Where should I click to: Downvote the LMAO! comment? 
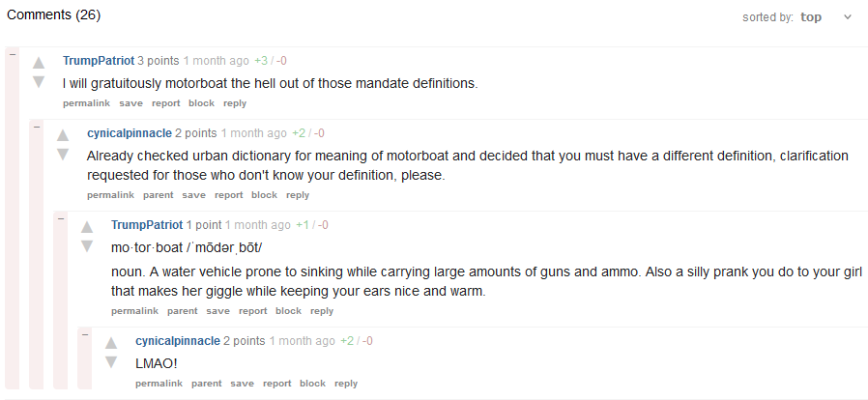click(x=111, y=362)
